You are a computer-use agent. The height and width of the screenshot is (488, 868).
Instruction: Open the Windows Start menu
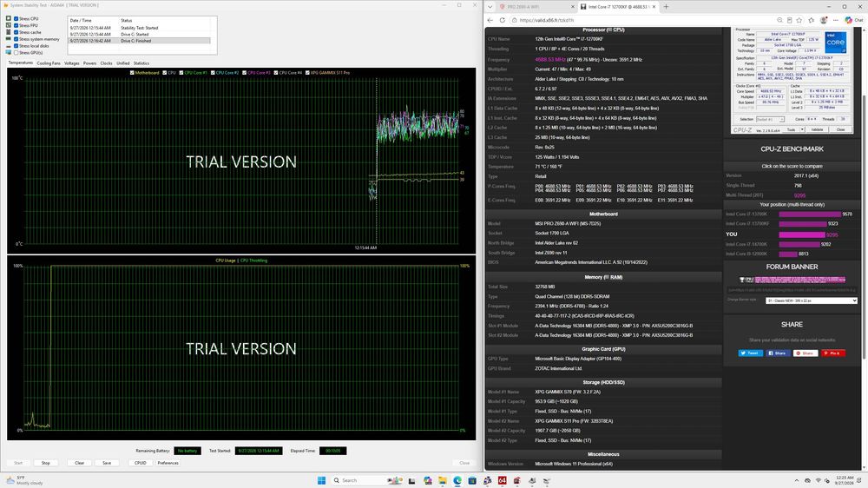(x=322, y=480)
